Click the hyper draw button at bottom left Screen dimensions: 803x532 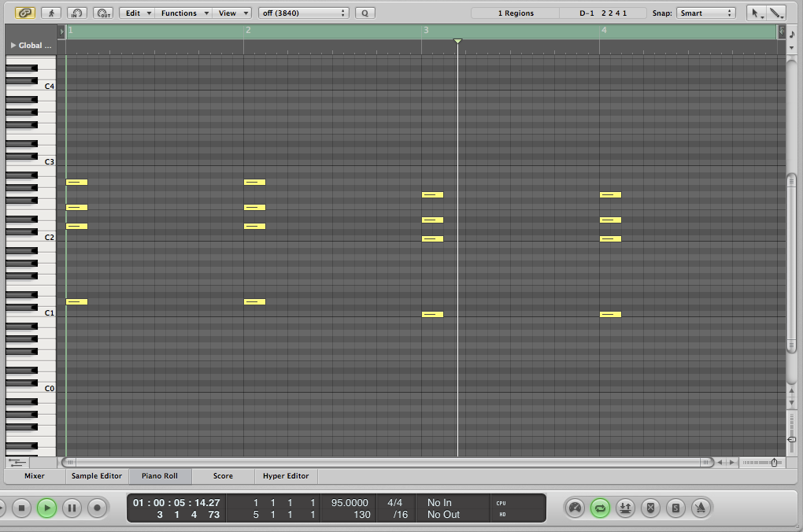[x=17, y=463]
